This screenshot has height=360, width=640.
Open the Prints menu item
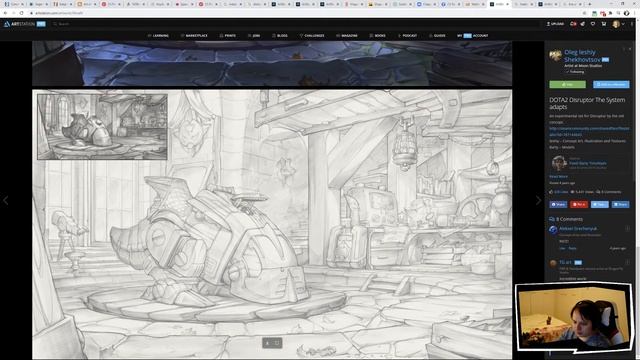tap(227, 36)
